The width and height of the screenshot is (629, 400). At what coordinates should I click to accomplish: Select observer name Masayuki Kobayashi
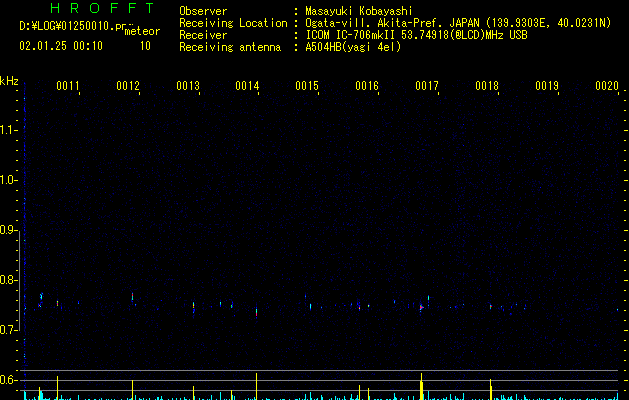[x=359, y=11]
